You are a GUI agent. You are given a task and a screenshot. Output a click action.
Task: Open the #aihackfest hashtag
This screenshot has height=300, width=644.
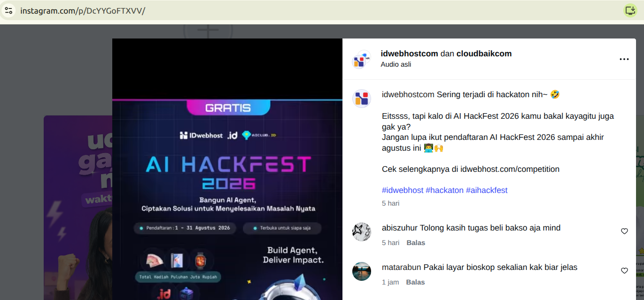487,190
